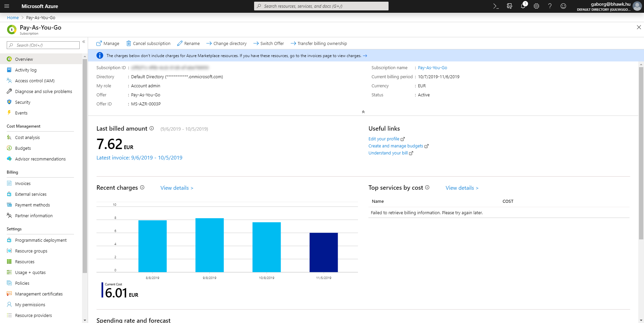Click the Advisor recommendations icon
The height and width of the screenshot is (323, 644).
point(9,159)
